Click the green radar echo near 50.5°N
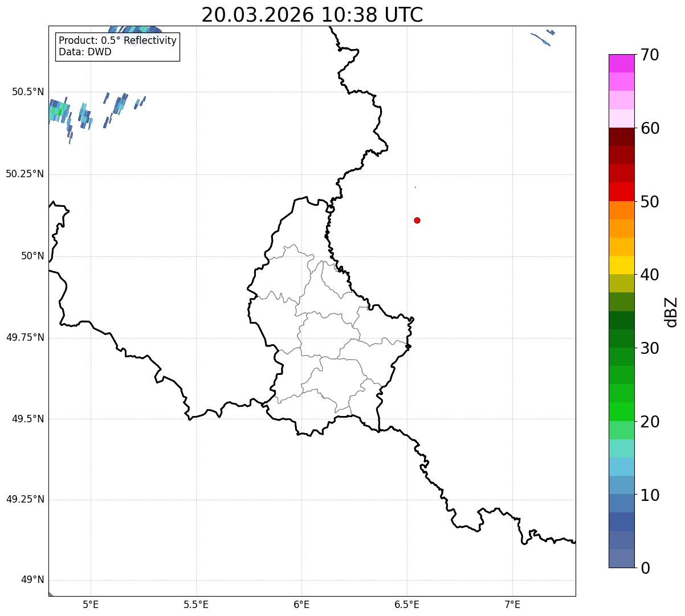 coord(59,112)
